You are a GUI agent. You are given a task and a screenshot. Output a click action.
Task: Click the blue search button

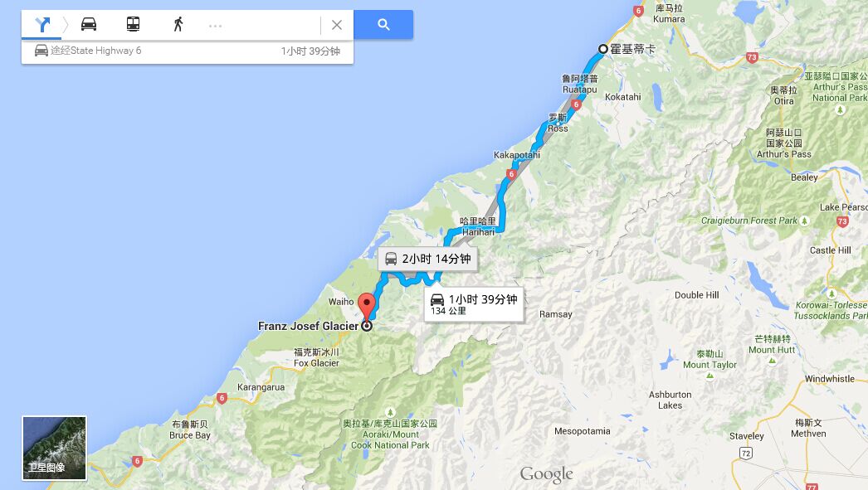(x=383, y=24)
